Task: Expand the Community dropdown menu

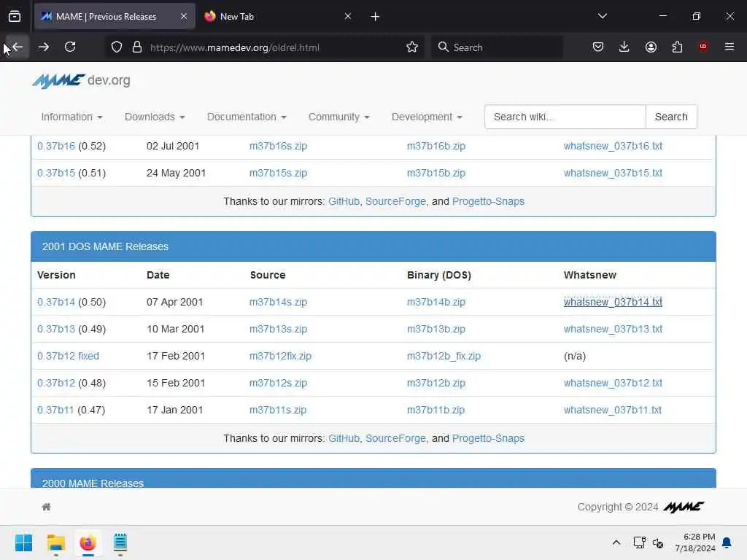Action: (338, 117)
